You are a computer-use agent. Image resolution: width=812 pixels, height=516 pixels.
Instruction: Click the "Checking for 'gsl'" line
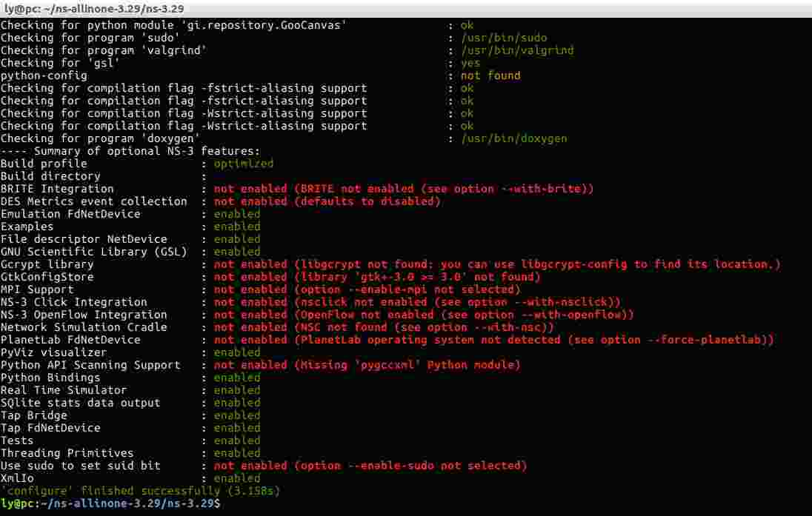(60, 63)
